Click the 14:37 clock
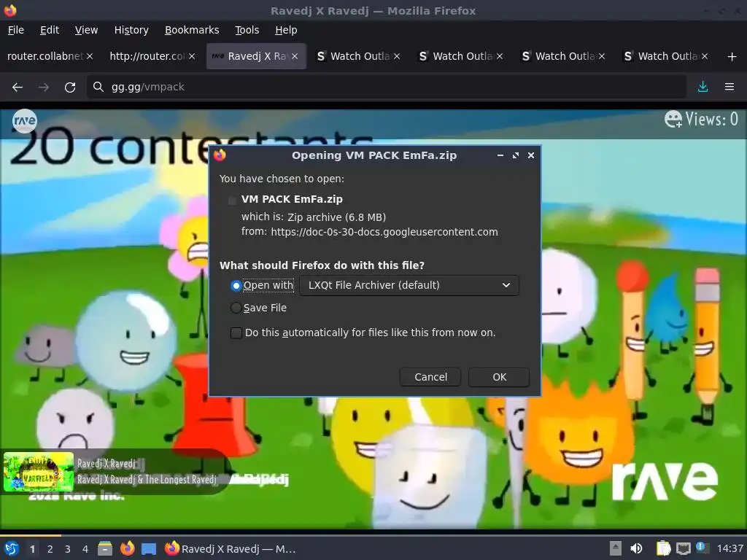The image size is (747, 560). coord(730,548)
